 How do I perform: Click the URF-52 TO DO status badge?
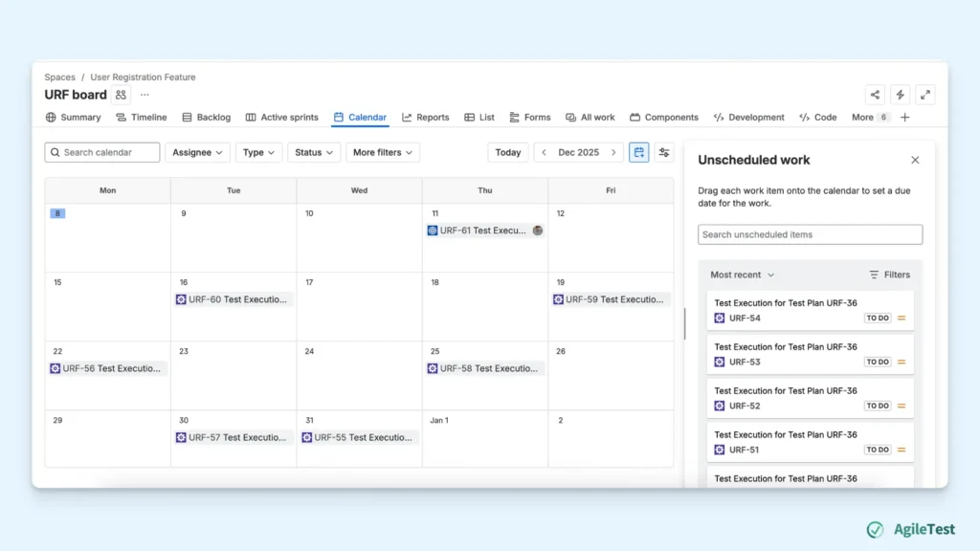pos(878,406)
